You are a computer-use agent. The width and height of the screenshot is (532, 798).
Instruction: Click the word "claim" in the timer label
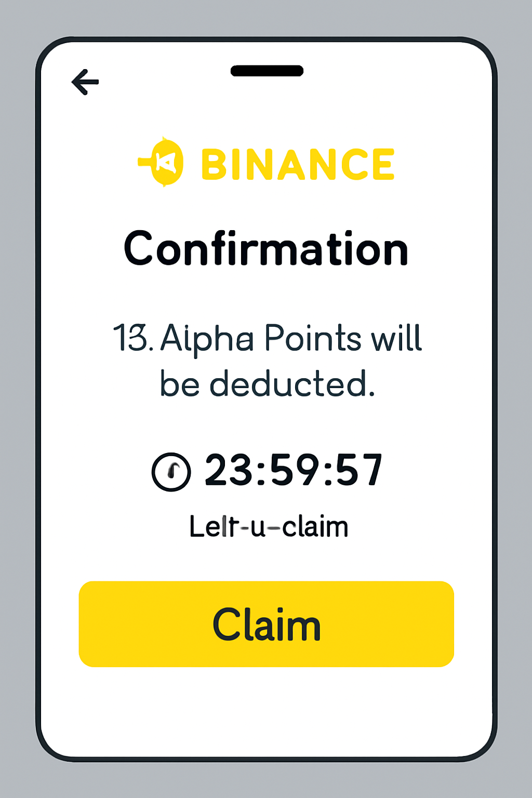point(315,527)
